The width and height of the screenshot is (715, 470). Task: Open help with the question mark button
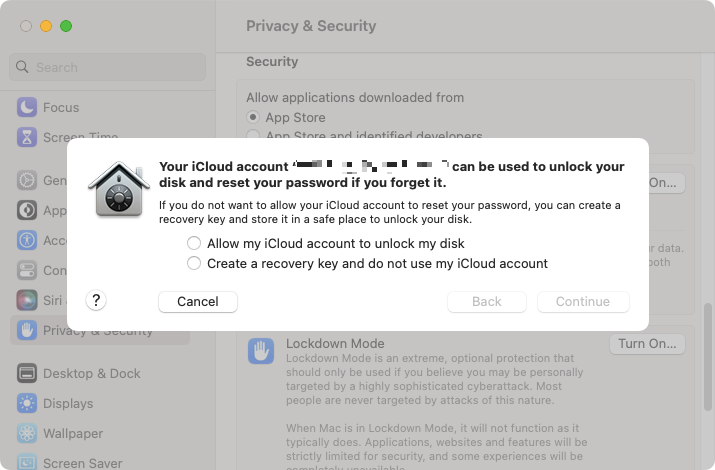click(96, 300)
